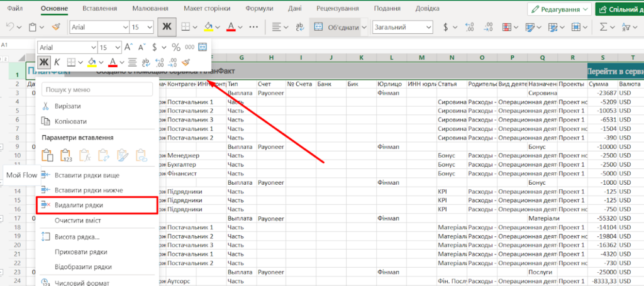Expand the AutoSum dropdown arrow
Image resolution: width=644 pixels, height=286 pixels.
point(613,28)
